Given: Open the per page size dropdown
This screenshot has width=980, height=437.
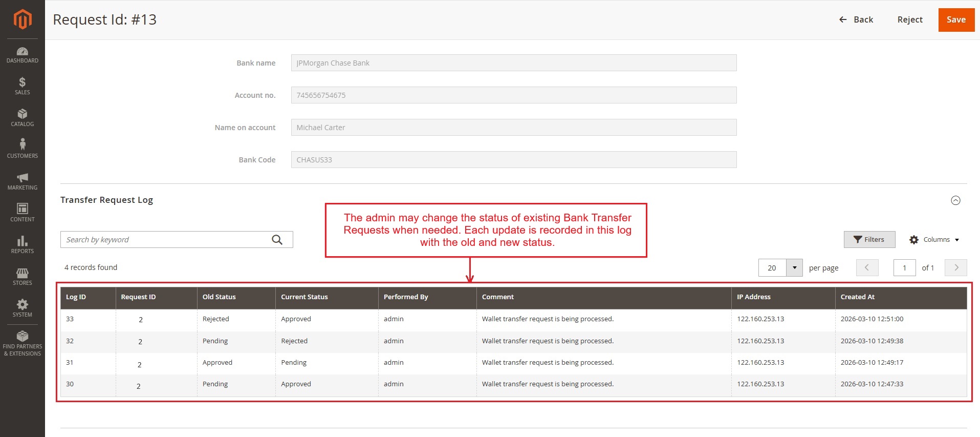Looking at the screenshot, I should [794, 268].
